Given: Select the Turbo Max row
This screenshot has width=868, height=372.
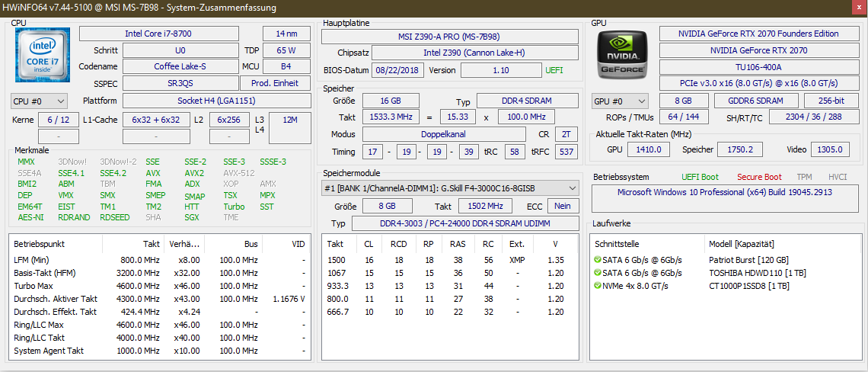Looking at the screenshot, I should (159, 286).
